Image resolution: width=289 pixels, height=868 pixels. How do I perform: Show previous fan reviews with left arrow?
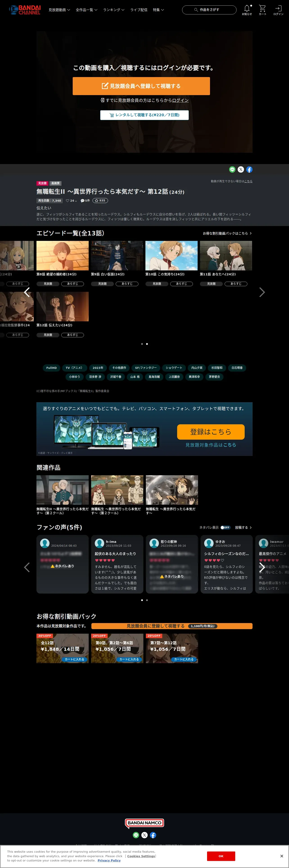[27, 567]
